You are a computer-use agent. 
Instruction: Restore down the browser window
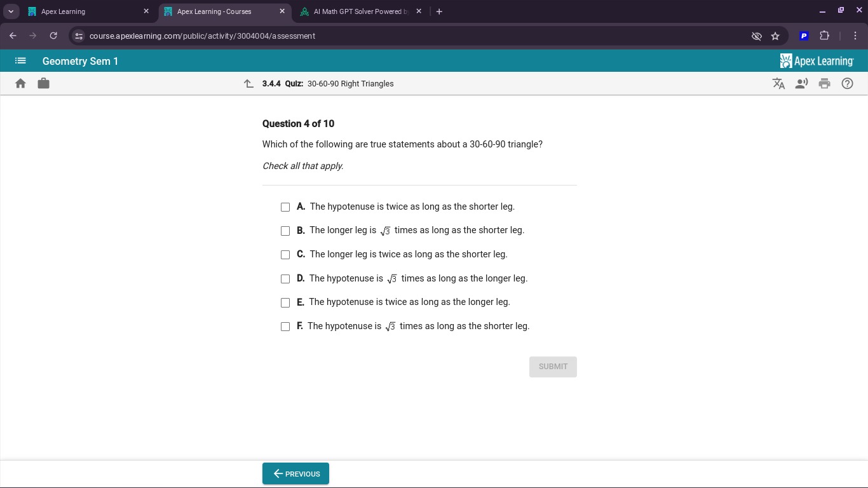click(x=841, y=11)
